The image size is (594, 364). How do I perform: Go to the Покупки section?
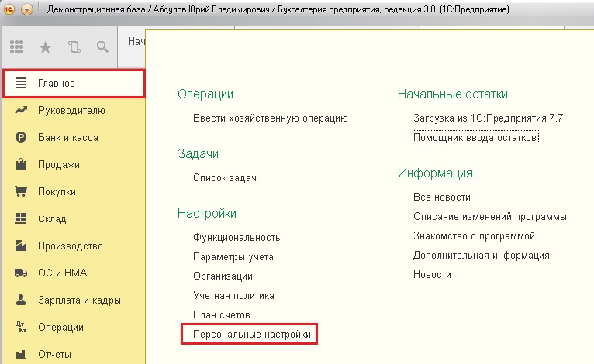pos(74,192)
